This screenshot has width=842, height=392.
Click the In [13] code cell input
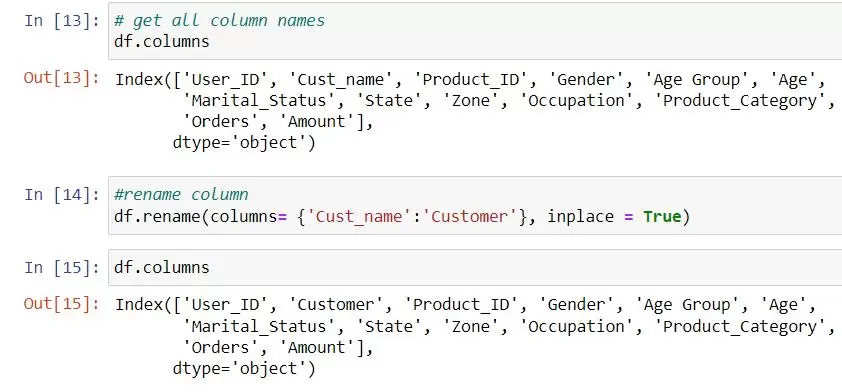tap(475, 31)
